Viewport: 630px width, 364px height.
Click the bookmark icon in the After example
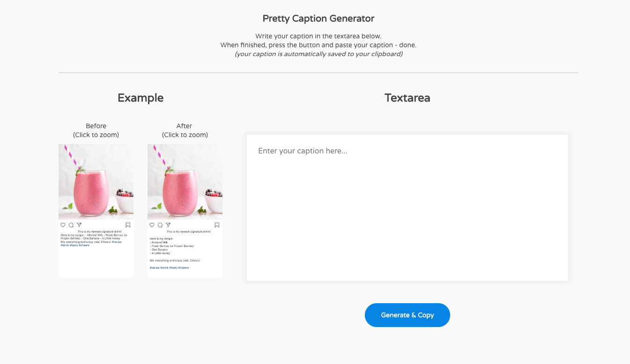(x=217, y=225)
